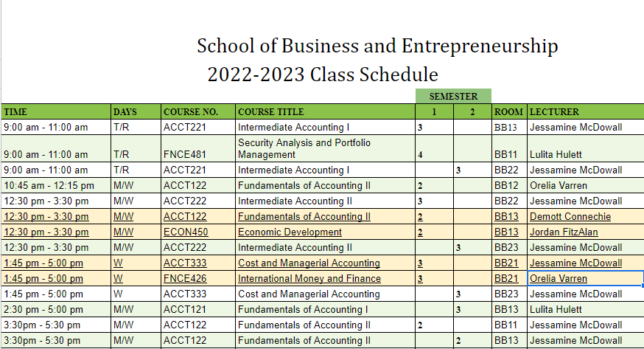
Task: Select the 10:45 am - 12:15 pm time cell
Action: click(56, 185)
